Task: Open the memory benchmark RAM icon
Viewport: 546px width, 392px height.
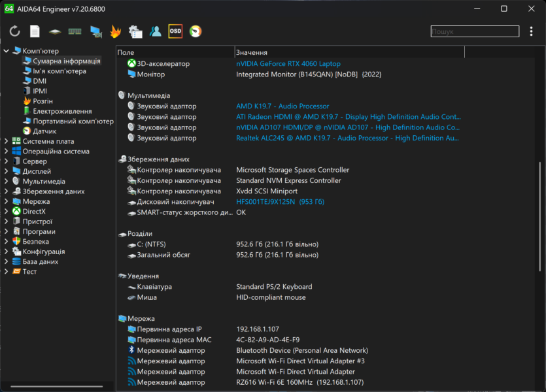Action: (x=75, y=31)
